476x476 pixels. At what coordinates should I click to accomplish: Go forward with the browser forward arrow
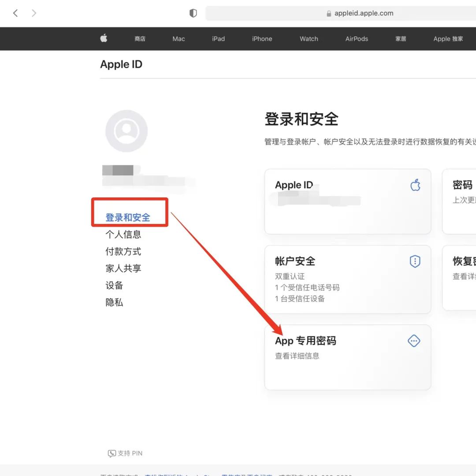pos(33,13)
